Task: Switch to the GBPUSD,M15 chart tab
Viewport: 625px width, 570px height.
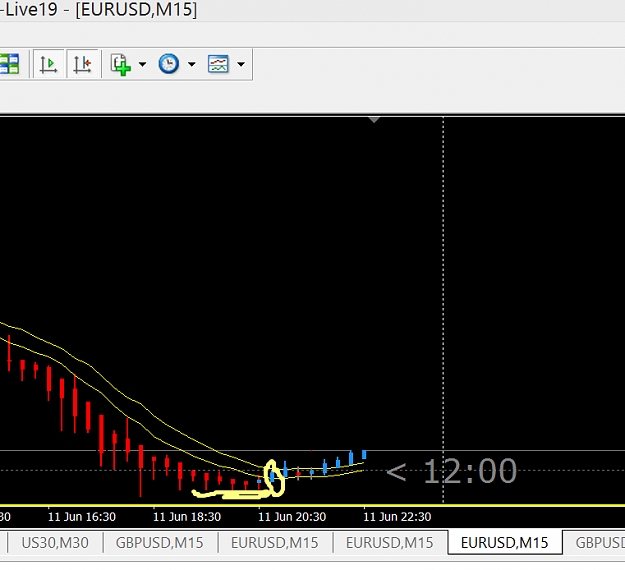Action: [159, 542]
